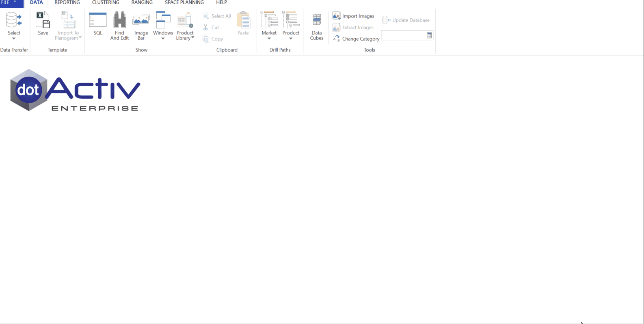Click the Copy icon
The width and height of the screenshot is (644, 324).
tap(206, 39)
